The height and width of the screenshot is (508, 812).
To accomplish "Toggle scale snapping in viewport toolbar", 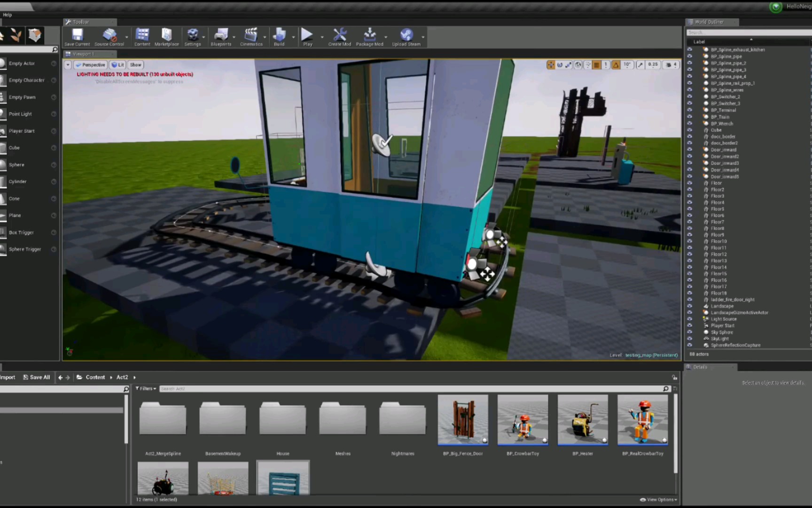I will click(640, 65).
